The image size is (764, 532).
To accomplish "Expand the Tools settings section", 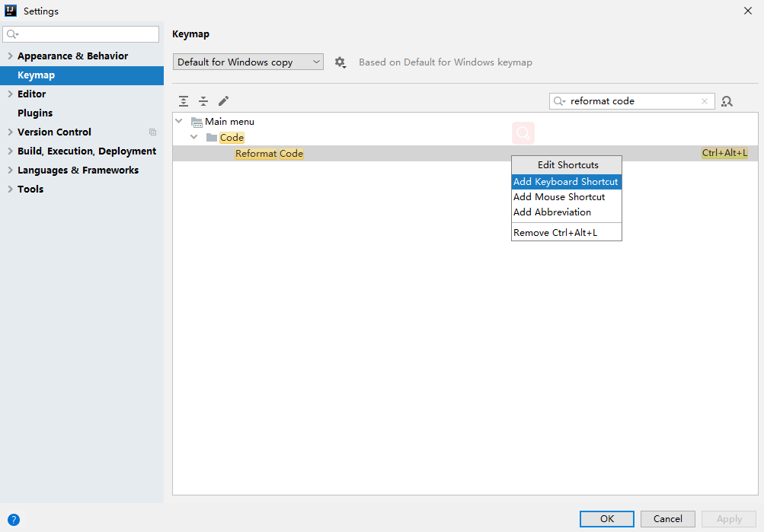I will click(10, 189).
